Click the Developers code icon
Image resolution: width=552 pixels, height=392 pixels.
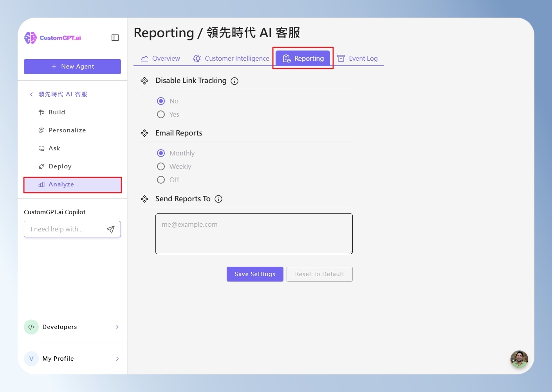31,327
